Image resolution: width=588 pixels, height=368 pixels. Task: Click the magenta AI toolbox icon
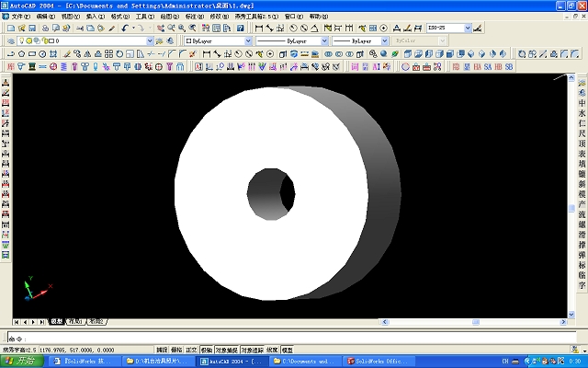coord(376,67)
